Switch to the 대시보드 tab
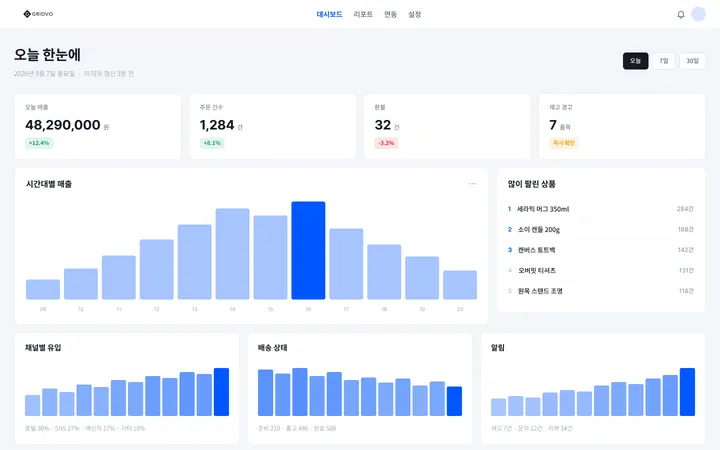720x450 pixels. click(329, 14)
